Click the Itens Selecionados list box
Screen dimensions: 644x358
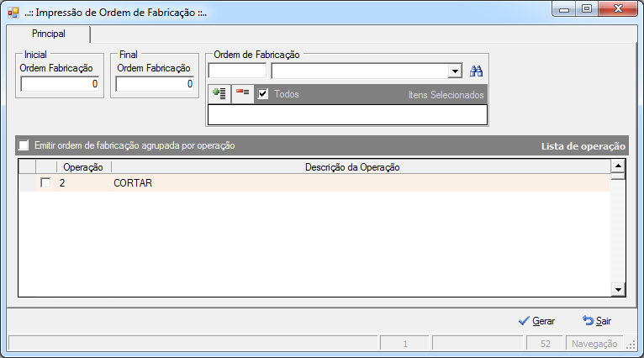[x=347, y=114]
